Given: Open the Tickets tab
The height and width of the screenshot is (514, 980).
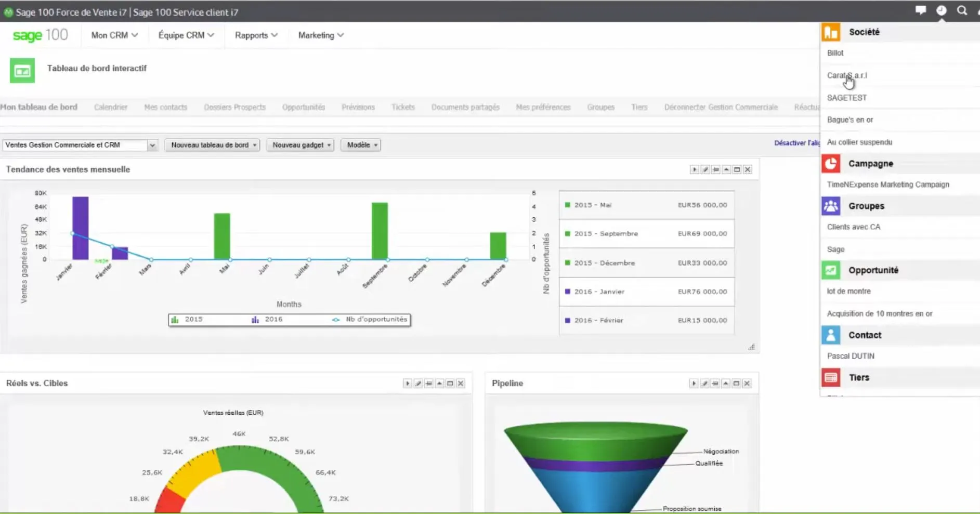Looking at the screenshot, I should click(x=403, y=107).
